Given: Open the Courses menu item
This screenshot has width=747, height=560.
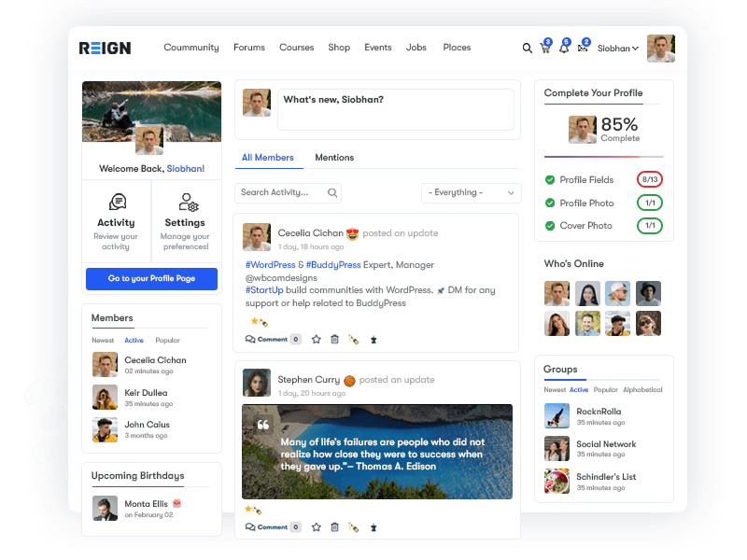Looking at the screenshot, I should tap(296, 48).
